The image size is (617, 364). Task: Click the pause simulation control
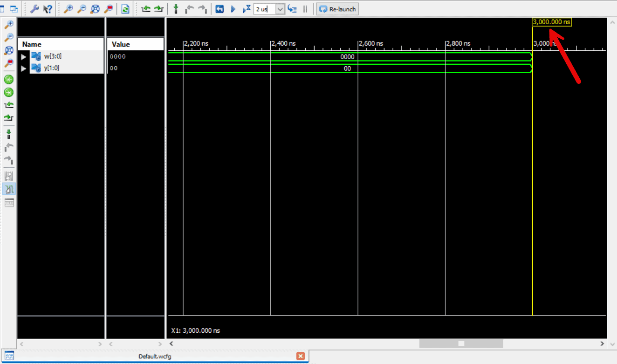pos(305,8)
